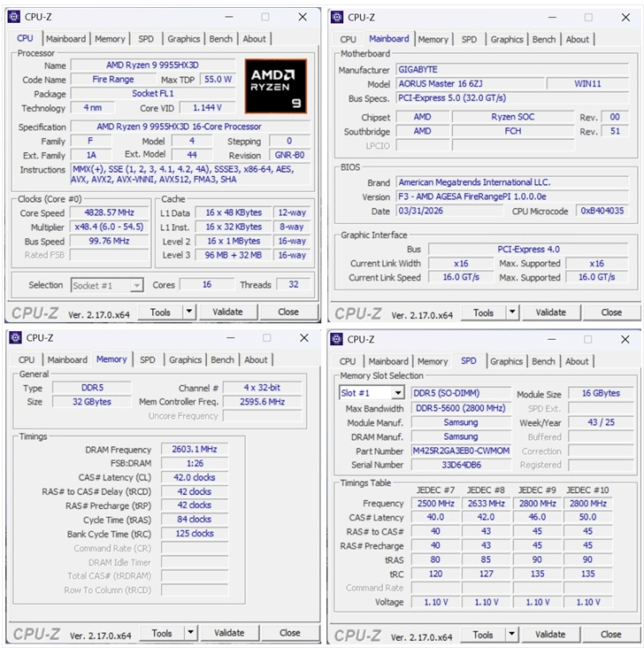Click the BIOS version F3 - AMD AGESA field
Image resolution: width=644 pixels, height=648 pixels.
(512, 197)
